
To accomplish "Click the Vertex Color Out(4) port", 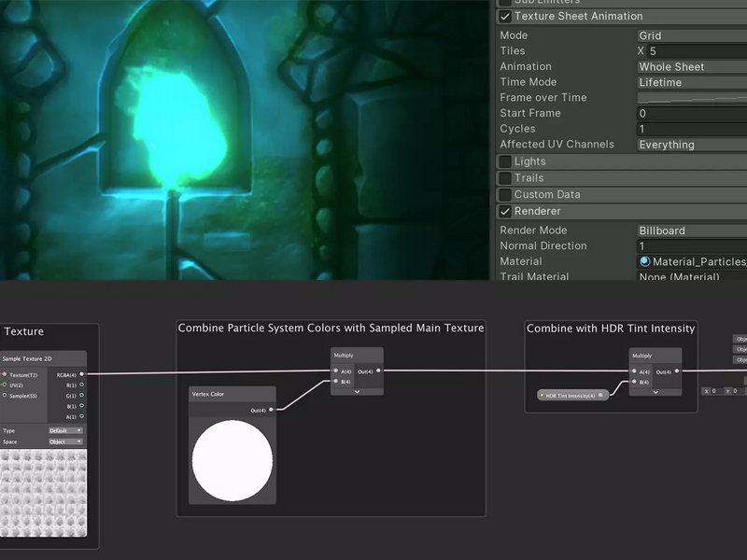I will [x=271, y=410].
